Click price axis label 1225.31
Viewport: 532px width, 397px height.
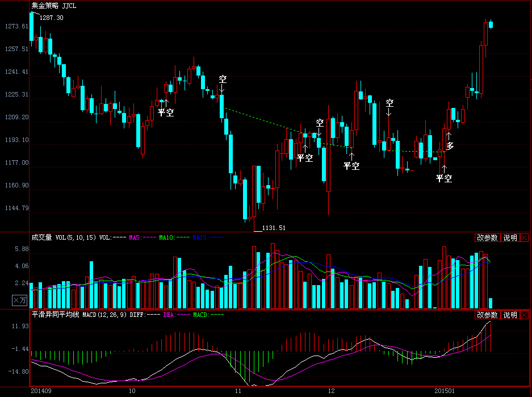[x=16, y=95]
